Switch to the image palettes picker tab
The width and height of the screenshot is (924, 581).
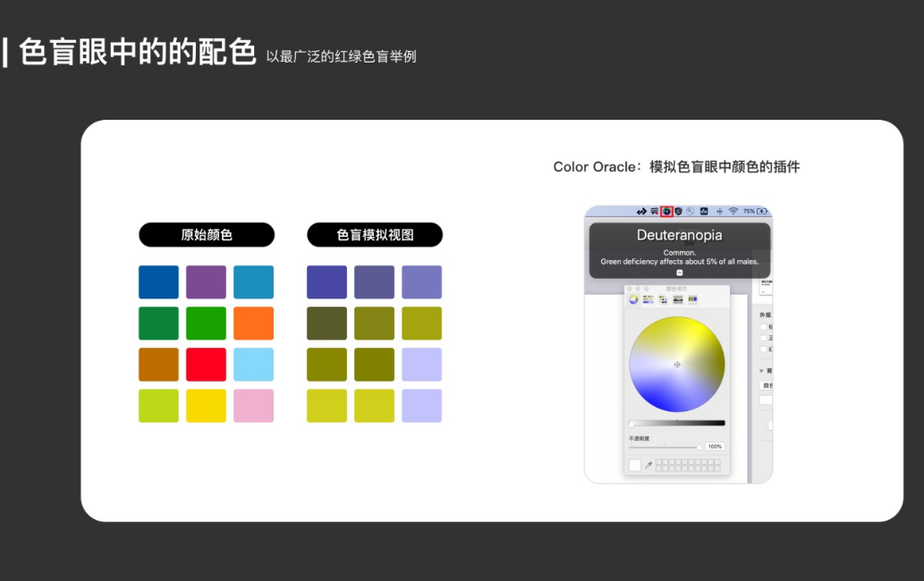pos(678,299)
